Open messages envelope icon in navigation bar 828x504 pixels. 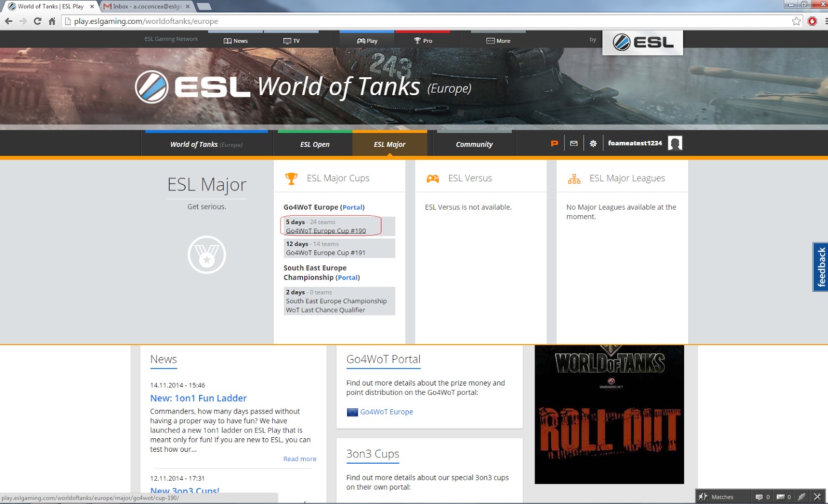pyautogui.click(x=574, y=143)
